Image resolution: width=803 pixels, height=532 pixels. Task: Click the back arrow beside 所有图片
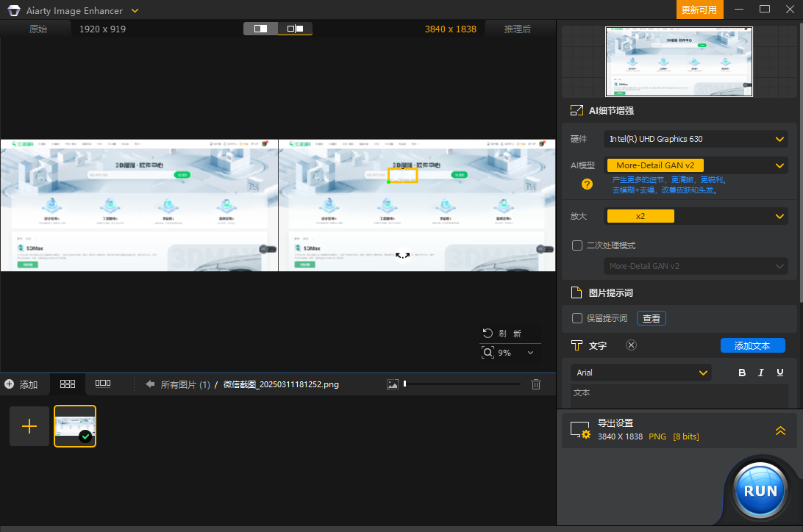[x=149, y=384]
